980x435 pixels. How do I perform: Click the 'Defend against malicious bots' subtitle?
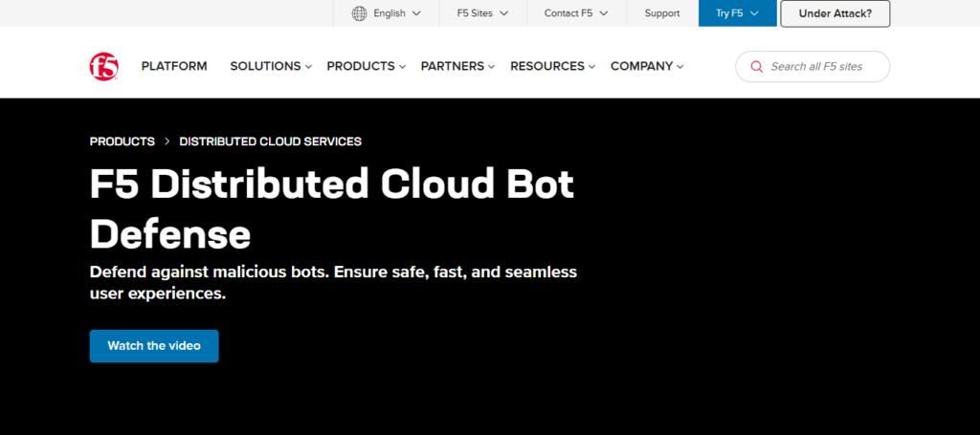click(x=333, y=283)
